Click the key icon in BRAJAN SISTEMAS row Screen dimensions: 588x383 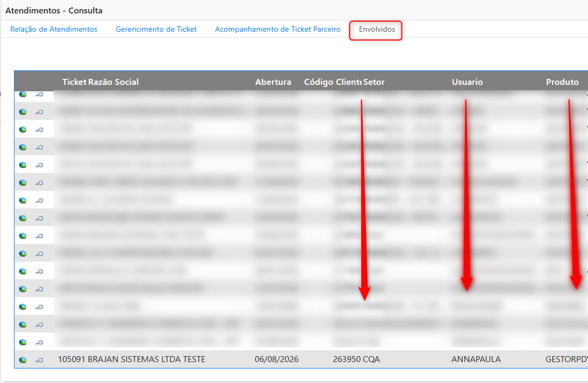[39, 360]
